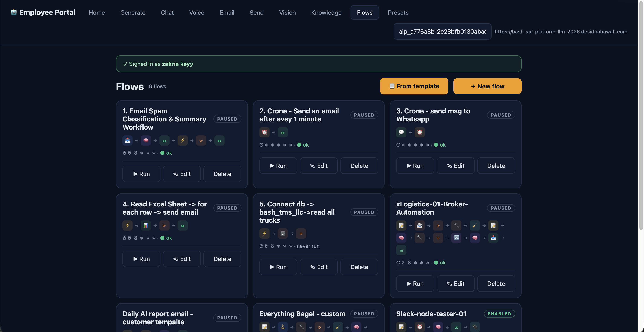Click the hook node in Everything Bagel flow
This screenshot has height=332, width=644.
tap(283, 327)
